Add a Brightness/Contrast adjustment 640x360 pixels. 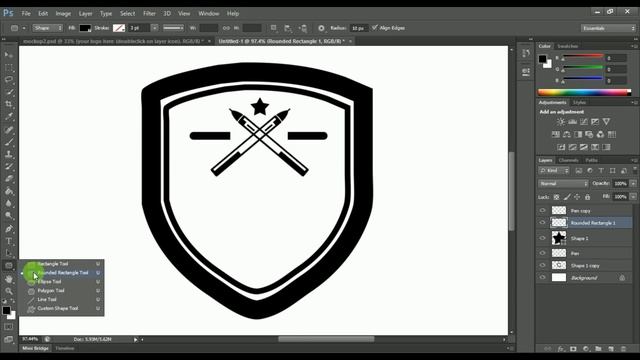tap(561, 122)
